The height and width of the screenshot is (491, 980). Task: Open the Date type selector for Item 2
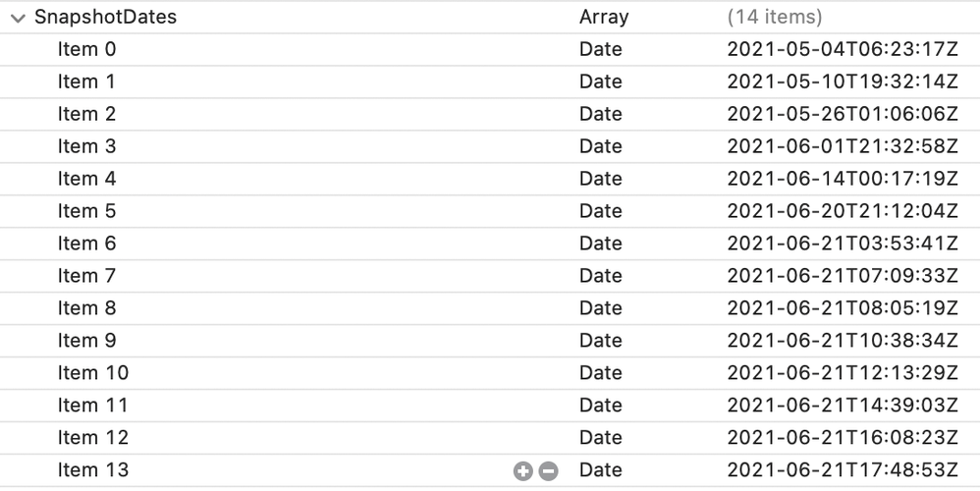click(x=601, y=114)
